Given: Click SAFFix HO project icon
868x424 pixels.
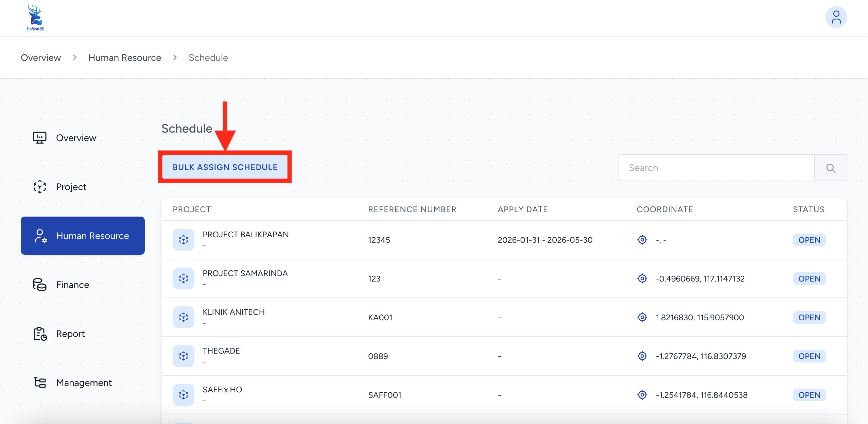Looking at the screenshot, I should pos(184,395).
